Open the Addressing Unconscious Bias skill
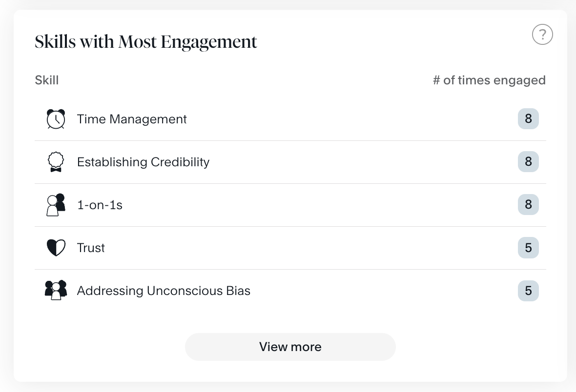Viewport: 576px width, 392px height. pyautogui.click(x=164, y=291)
